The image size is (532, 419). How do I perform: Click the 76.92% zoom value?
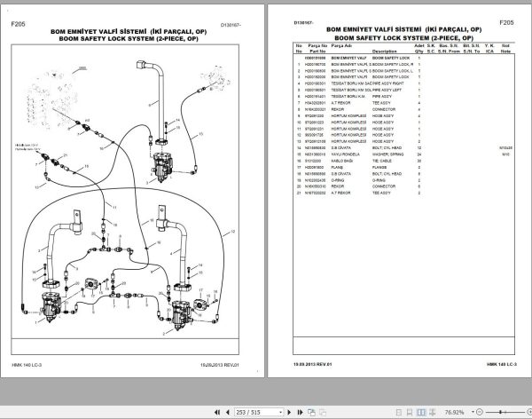tap(454, 412)
